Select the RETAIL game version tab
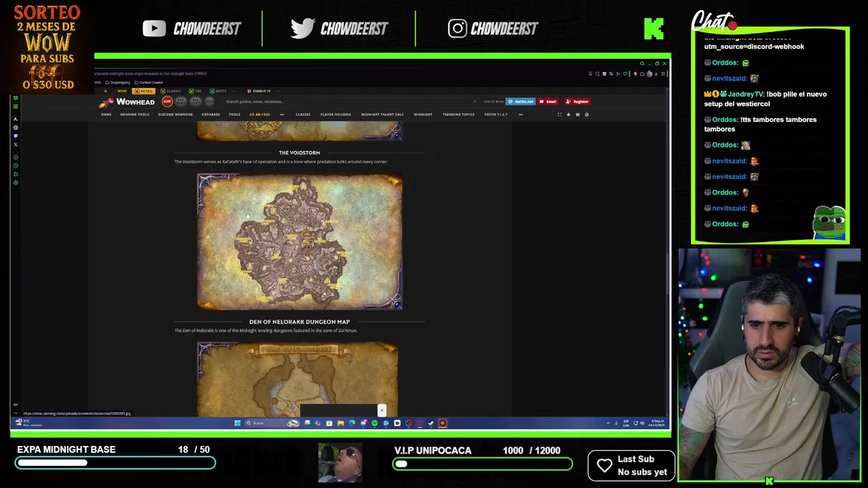 click(144, 91)
